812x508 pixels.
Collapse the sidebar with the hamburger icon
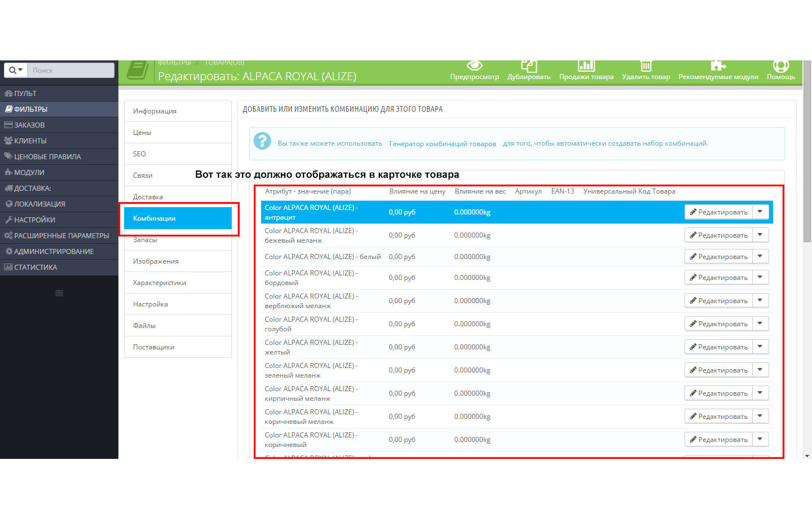coord(59,293)
